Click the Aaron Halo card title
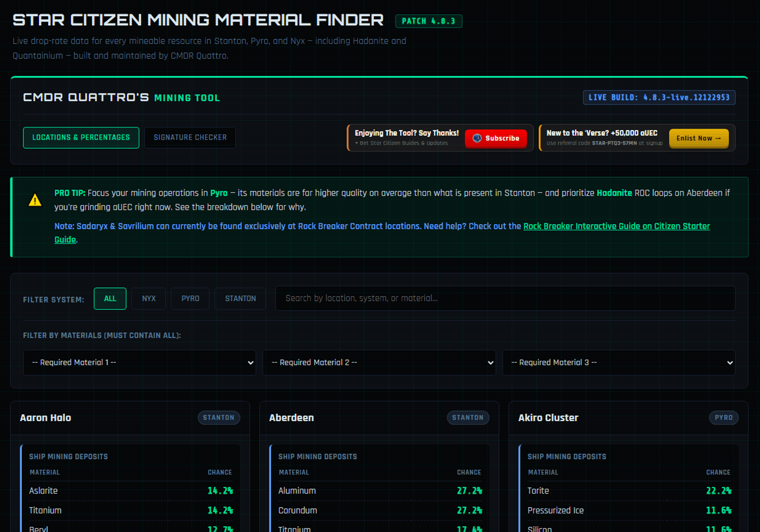The height and width of the screenshot is (532, 760). coord(46,418)
